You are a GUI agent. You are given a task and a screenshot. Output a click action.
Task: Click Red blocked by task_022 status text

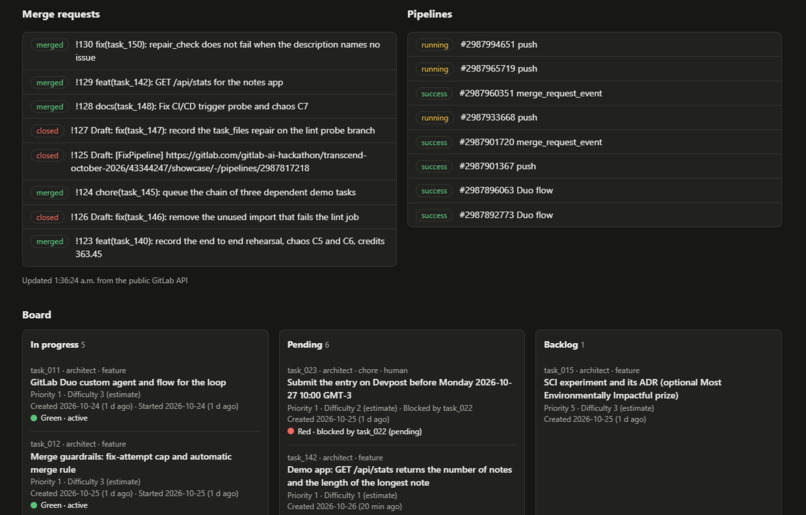360,432
